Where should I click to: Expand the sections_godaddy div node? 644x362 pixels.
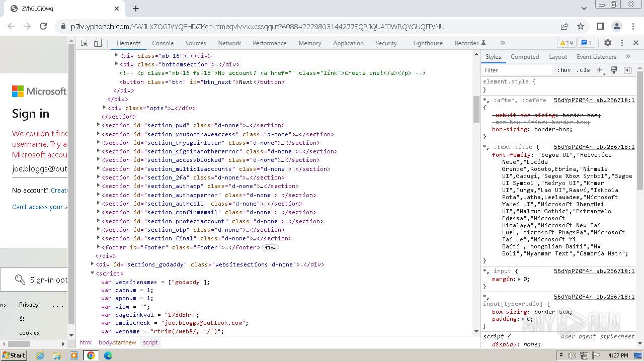93,264
